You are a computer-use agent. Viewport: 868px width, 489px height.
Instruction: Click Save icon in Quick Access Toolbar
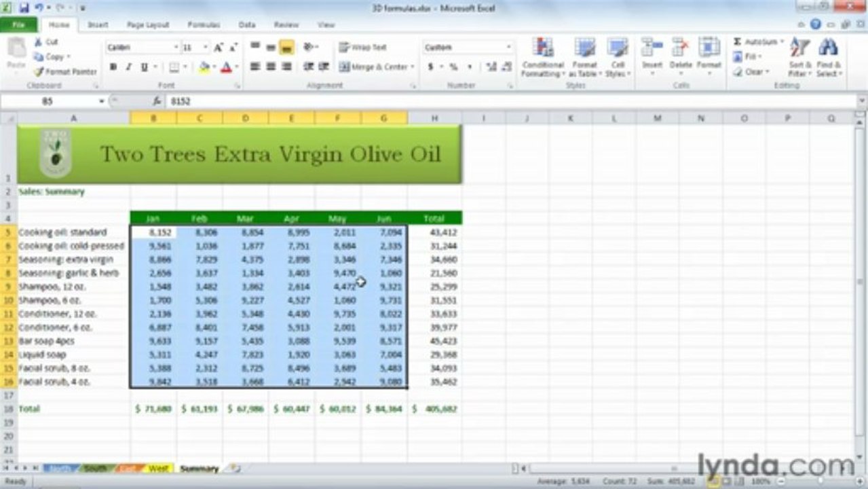coord(24,8)
